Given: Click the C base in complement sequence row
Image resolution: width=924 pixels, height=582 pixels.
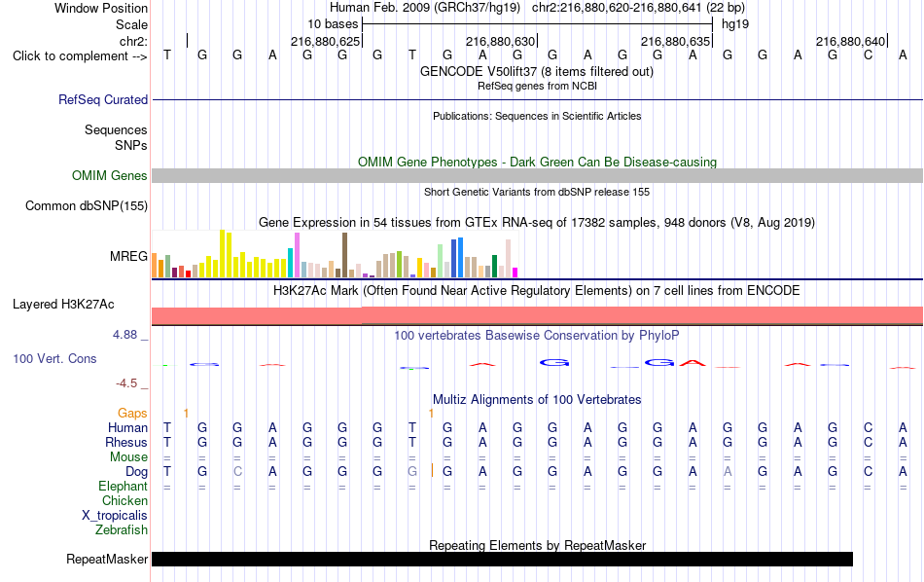Looking at the screenshot, I should 868,55.
